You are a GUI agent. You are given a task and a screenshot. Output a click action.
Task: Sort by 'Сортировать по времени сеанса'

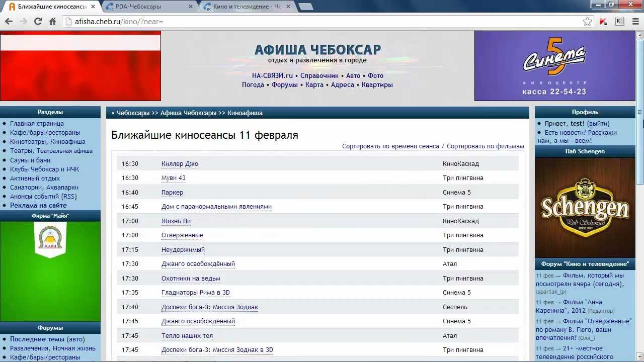pos(390,146)
